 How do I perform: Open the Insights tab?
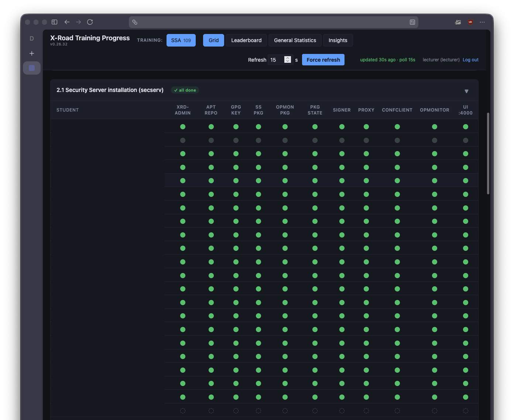click(338, 40)
